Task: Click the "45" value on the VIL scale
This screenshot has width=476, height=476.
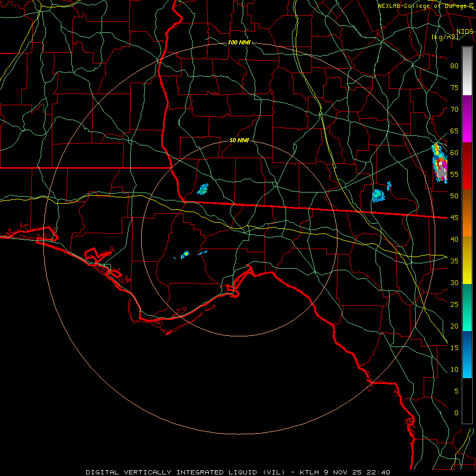Action: tap(454, 218)
